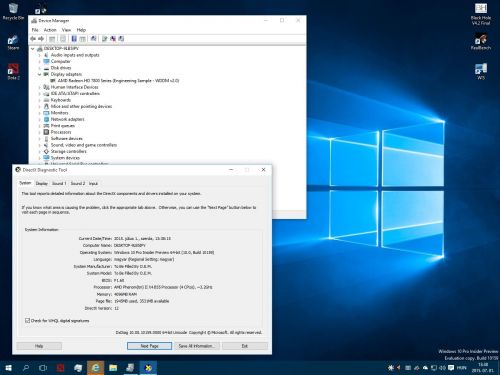Click the Exit button
This screenshot has height=375, width=500.
click(245, 346)
